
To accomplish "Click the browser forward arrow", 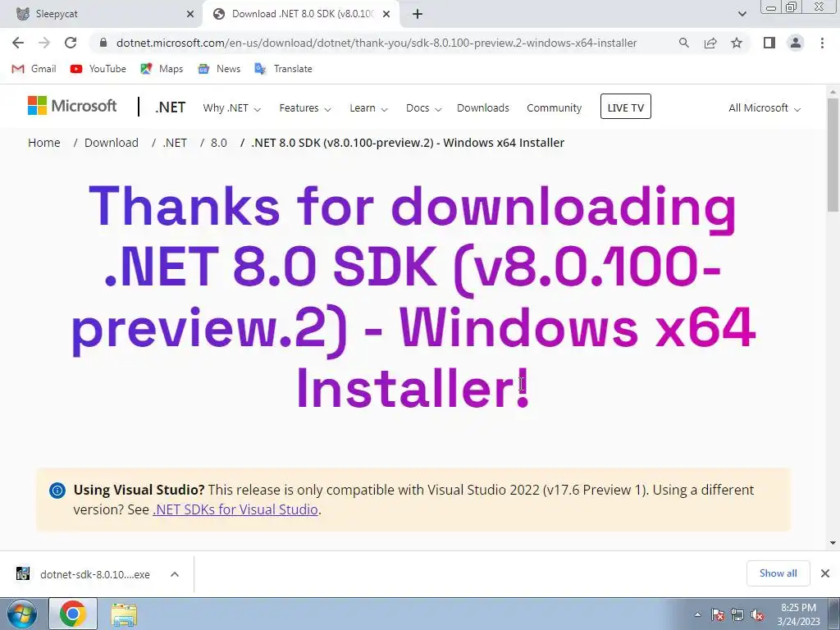I will [x=44, y=43].
